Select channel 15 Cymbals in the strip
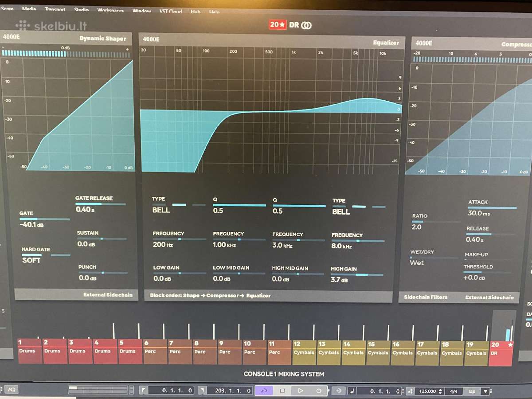Image resolution: width=532 pixels, height=399 pixels. pyautogui.click(x=378, y=353)
